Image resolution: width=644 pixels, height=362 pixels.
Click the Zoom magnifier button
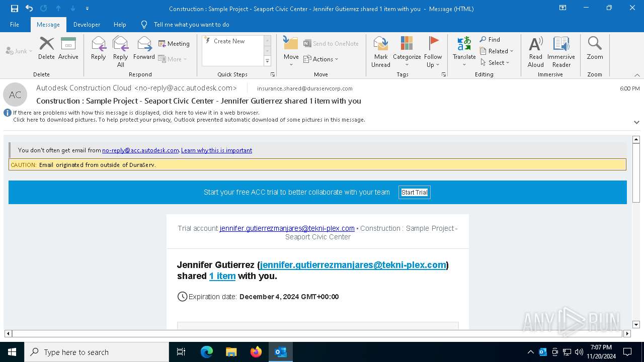point(595,48)
